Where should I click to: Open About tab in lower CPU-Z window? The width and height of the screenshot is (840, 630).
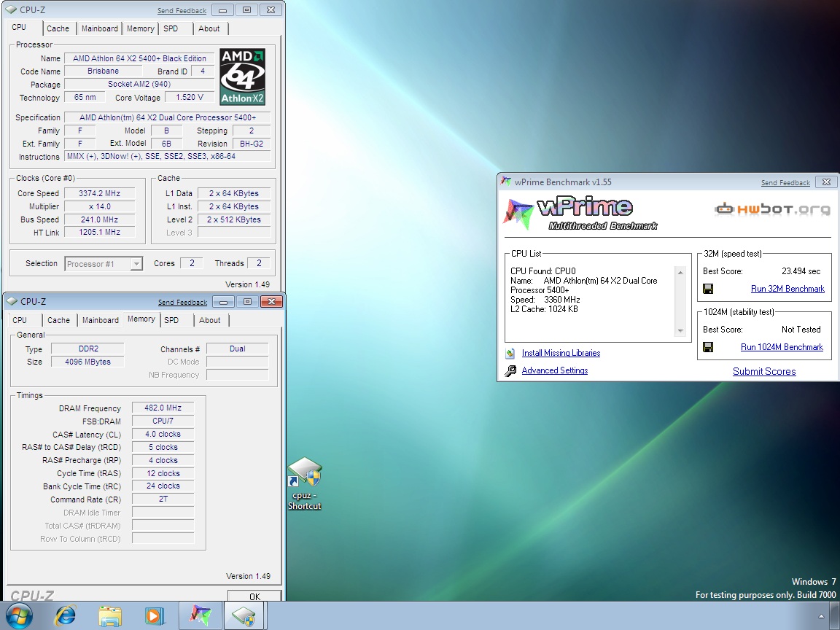(x=209, y=320)
